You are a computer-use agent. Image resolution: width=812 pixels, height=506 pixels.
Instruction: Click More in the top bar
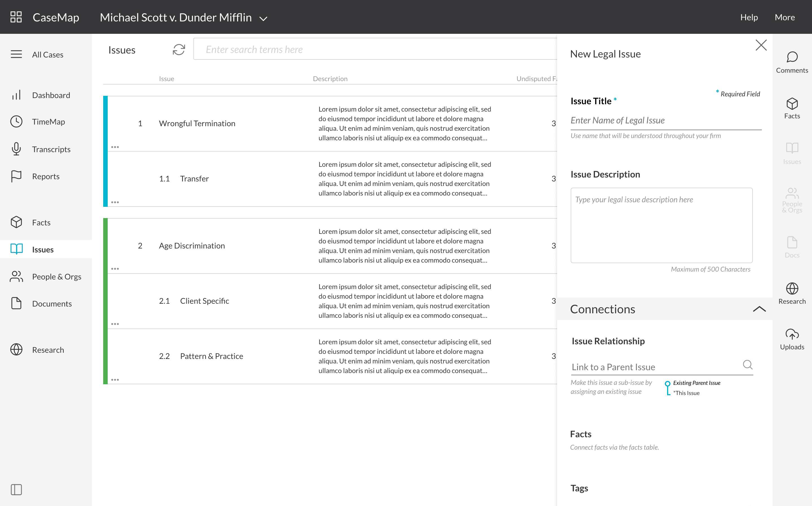click(x=785, y=17)
